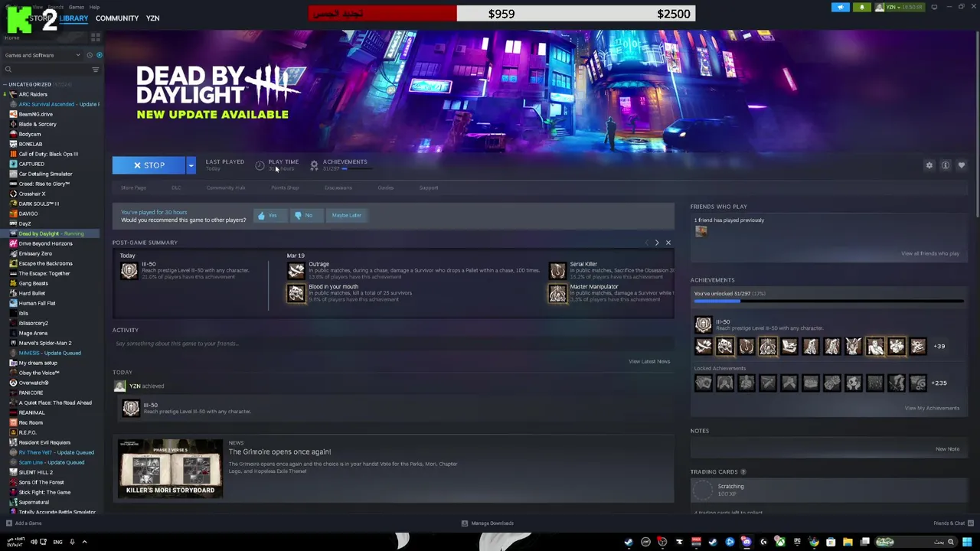The width and height of the screenshot is (980, 551).
Task: Open the Community Hub link
Action: [x=225, y=187]
